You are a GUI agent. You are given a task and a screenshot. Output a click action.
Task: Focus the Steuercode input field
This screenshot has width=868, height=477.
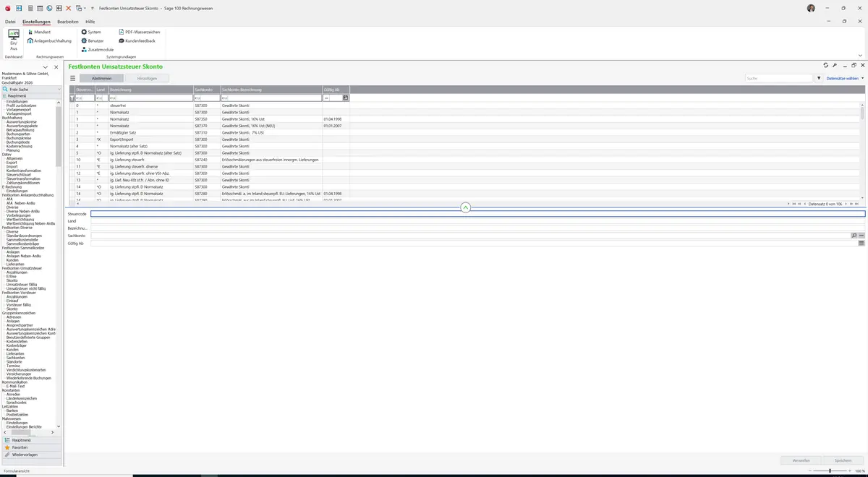point(477,214)
